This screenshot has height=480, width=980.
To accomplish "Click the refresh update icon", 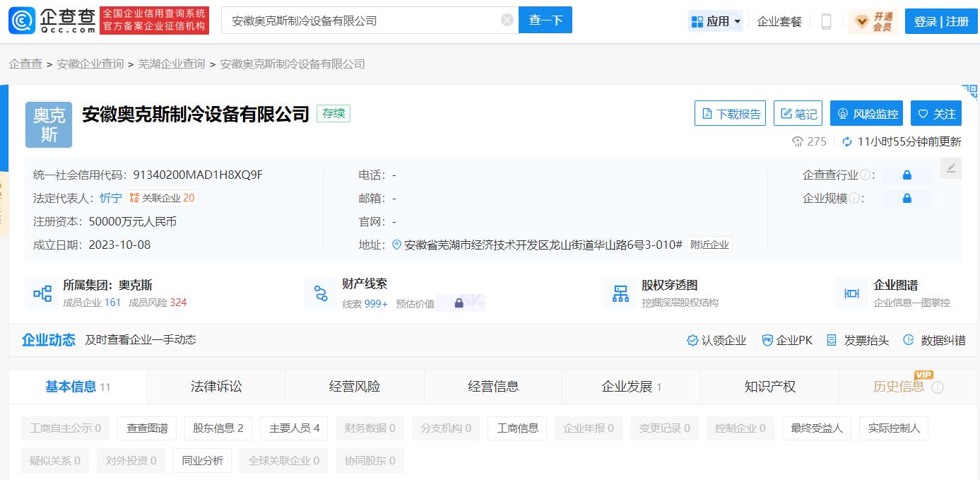I will (847, 141).
